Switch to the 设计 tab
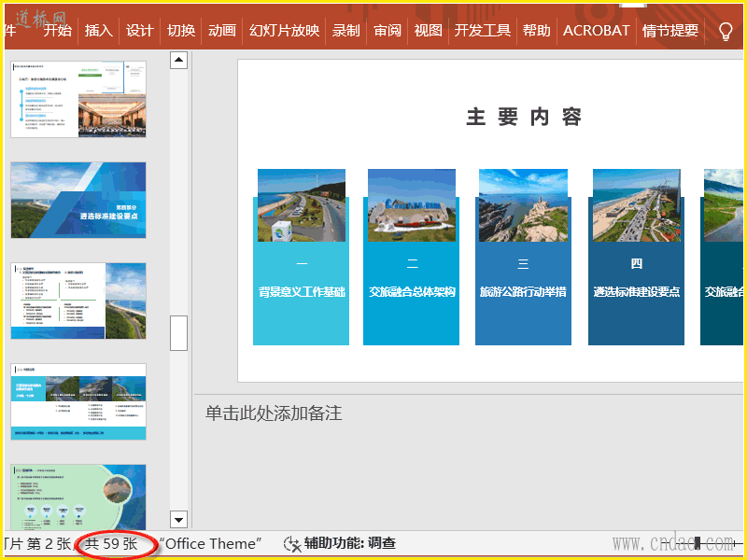The width and height of the screenshot is (747, 560). coord(139,31)
